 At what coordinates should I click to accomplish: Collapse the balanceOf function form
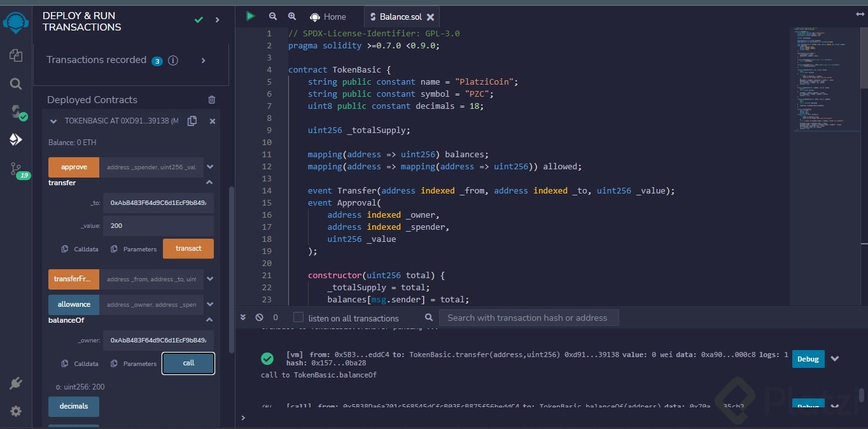(x=209, y=320)
